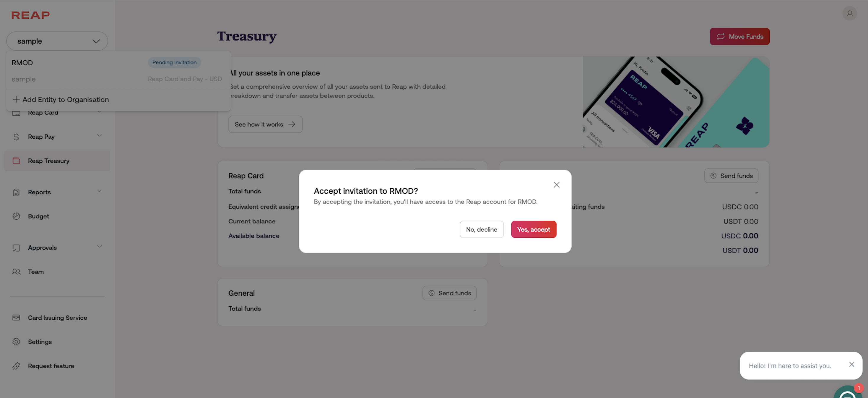Click the Card Issuing Service icon

point(16,318)
